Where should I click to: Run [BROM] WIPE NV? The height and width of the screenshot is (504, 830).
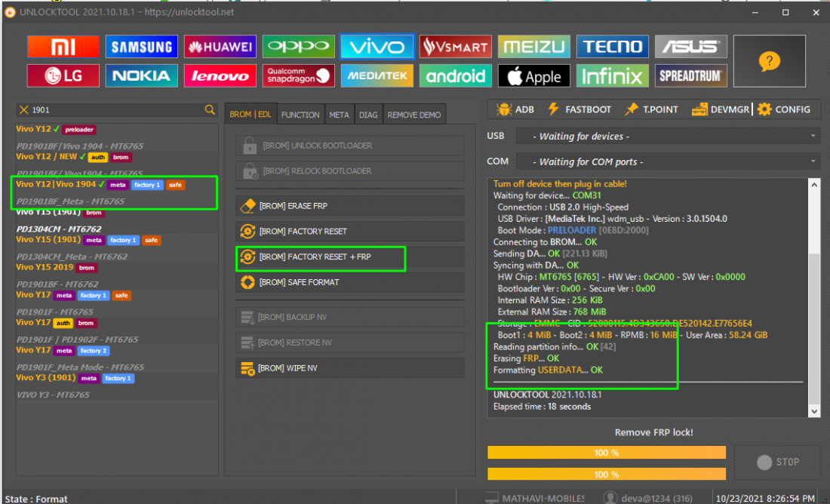[350, 368]
